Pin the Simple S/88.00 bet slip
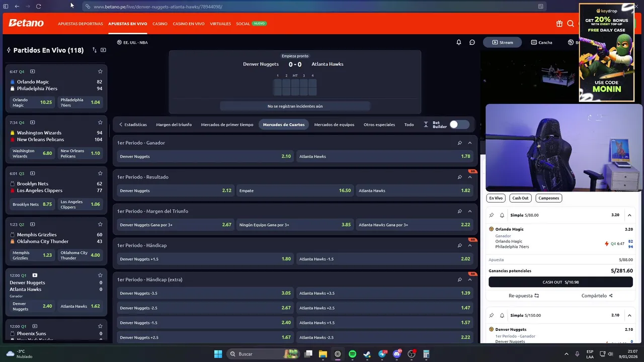The image size is (644, 362). pyautogui.click(x=492, y=215)
